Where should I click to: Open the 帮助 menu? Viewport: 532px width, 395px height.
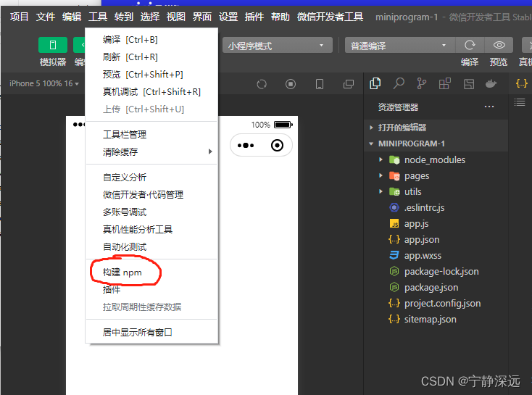pos(280,17)
